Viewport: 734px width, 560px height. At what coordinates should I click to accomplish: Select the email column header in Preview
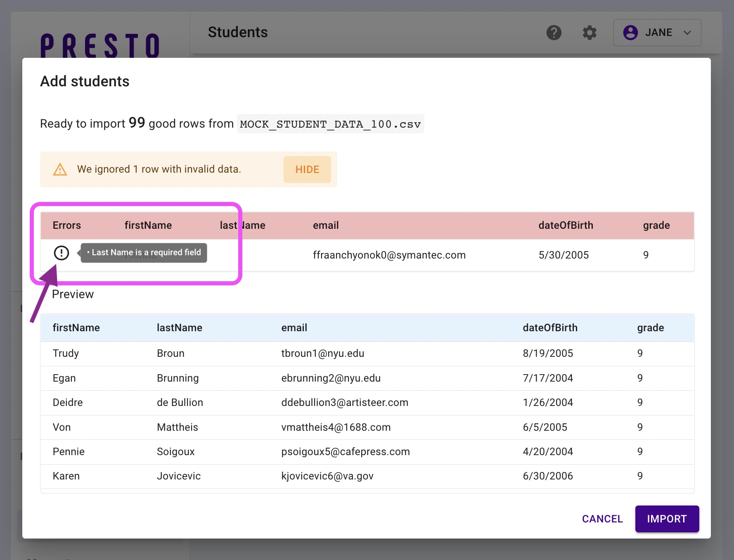click(294, 327)
